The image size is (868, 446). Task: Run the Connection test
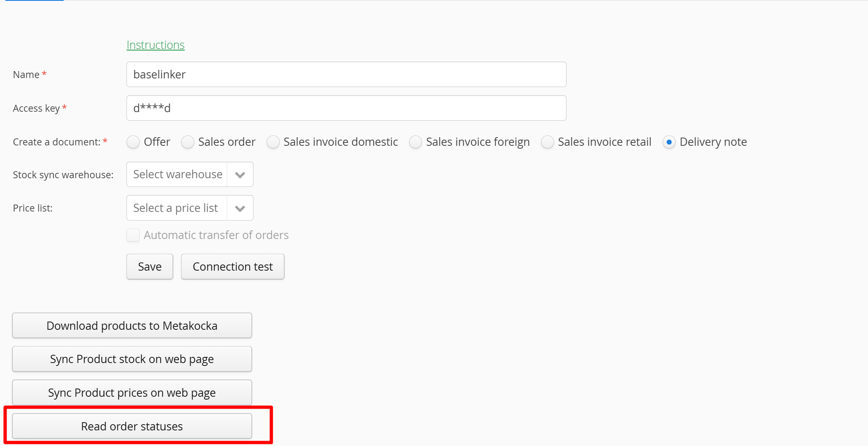(233, 267)
